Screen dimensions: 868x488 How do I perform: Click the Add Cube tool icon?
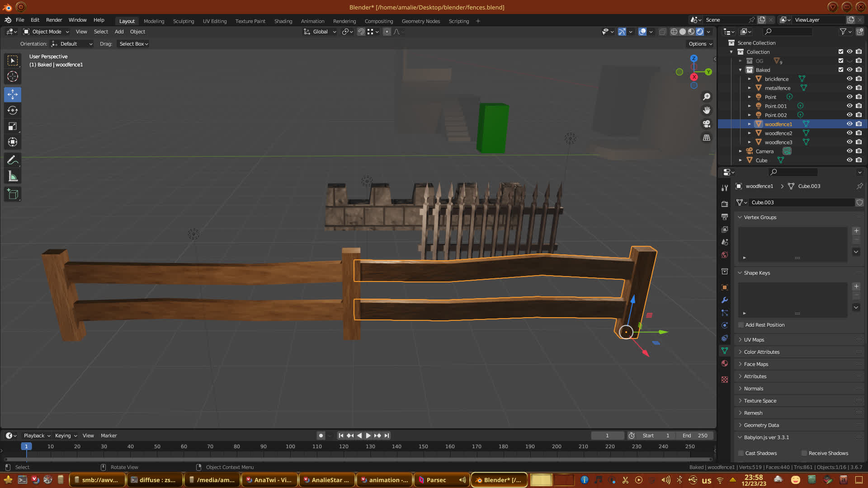click(x=13, y=194)
